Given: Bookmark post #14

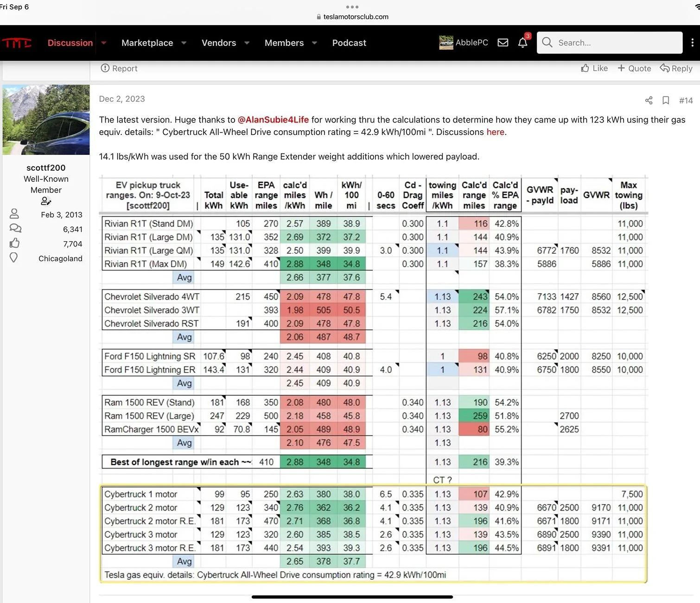Looking at the screenshot, I should [x=666, y=100].
